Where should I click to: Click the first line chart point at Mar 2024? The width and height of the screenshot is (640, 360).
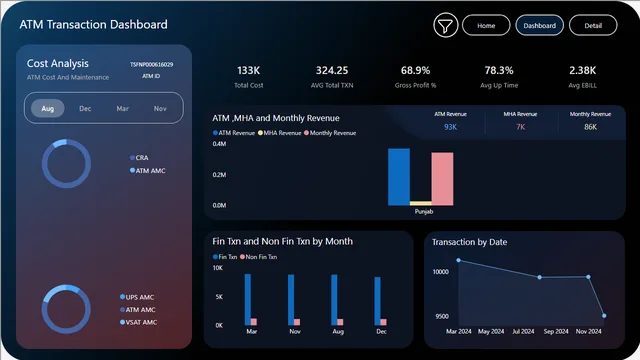click(x=458, y=260)
